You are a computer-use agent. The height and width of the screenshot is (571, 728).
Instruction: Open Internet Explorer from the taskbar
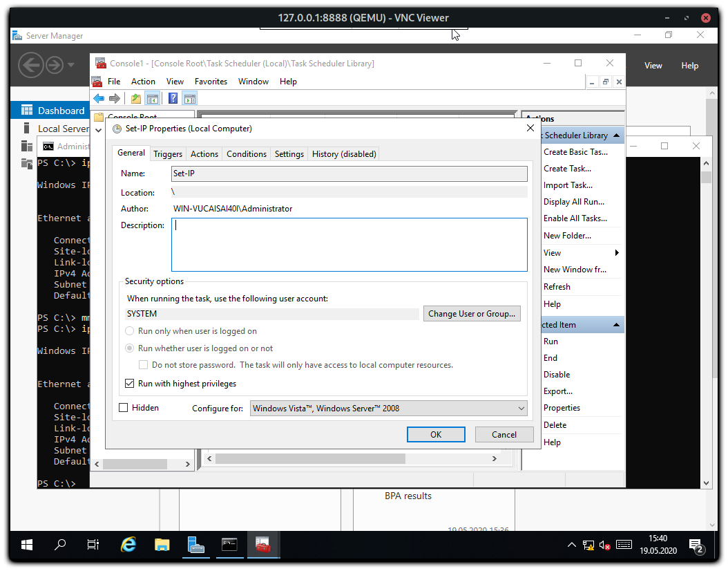(128, 545)
